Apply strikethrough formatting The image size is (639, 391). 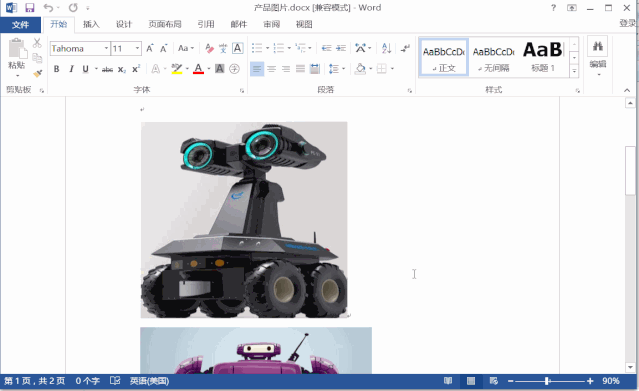tap(107, 69)
